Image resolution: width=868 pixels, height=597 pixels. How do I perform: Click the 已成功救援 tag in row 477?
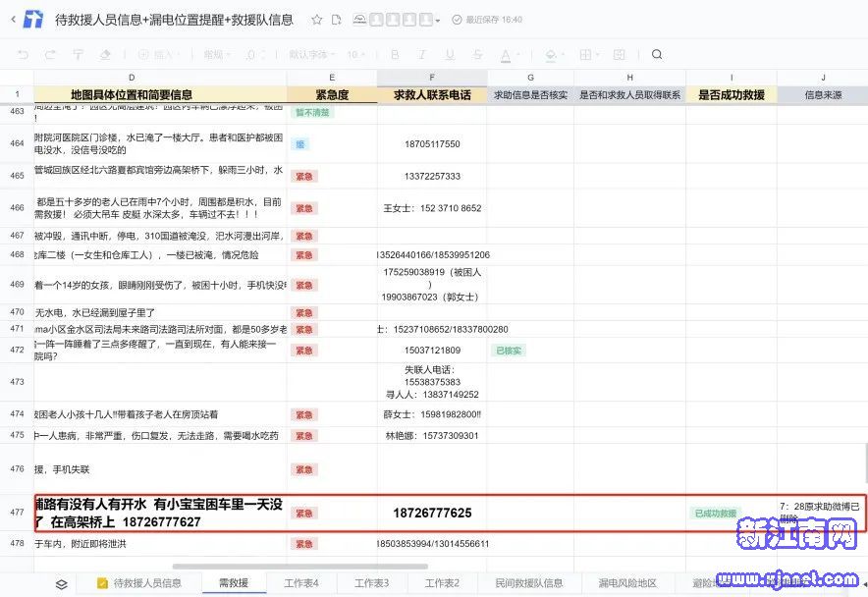tap(716, 514)
